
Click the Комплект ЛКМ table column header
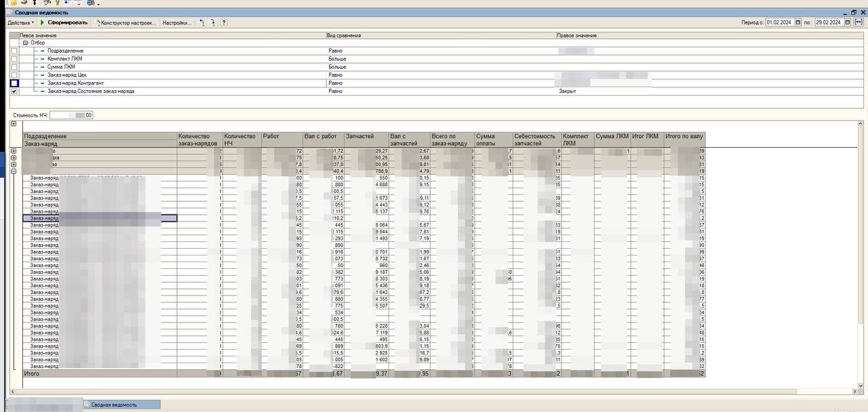578,140
